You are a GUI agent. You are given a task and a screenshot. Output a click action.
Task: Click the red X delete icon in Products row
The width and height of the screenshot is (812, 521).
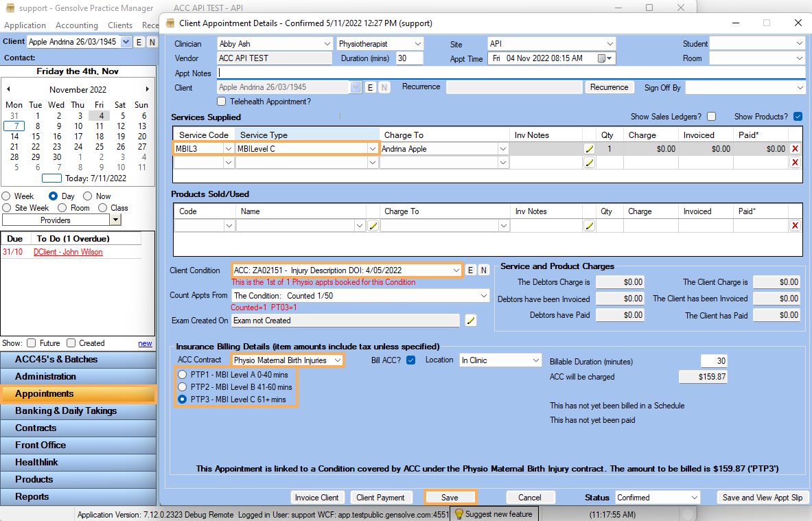(x=795, y=226)
